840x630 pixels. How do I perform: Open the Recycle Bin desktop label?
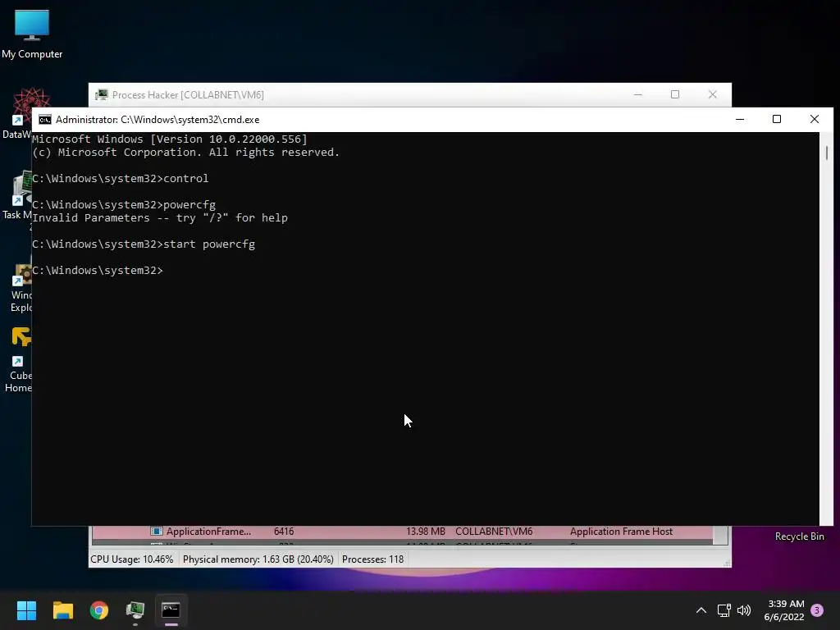799,536
